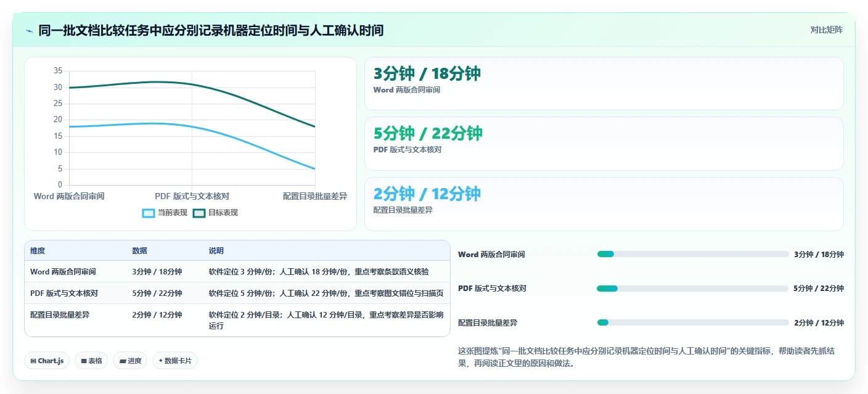Click icon inside 表格 tag
The width and height of the screenshot is (868, 394).
[83, 361]
